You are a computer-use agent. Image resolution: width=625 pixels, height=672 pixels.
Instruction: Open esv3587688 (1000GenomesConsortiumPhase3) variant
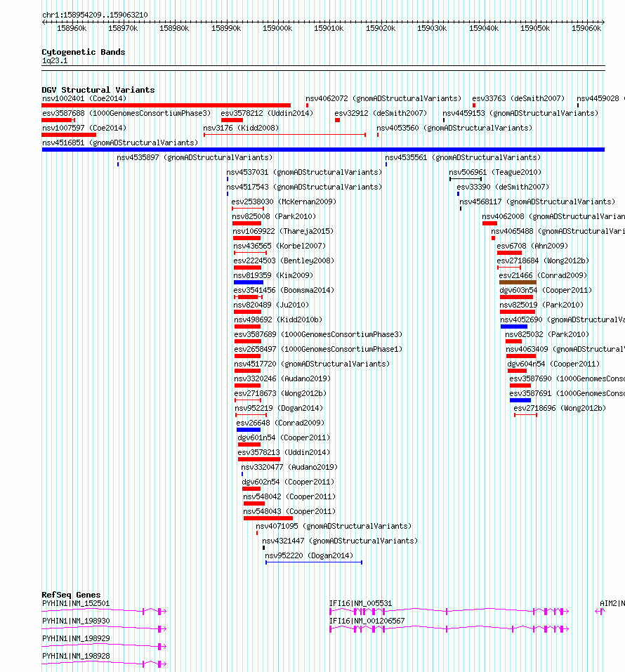(126, 113)
